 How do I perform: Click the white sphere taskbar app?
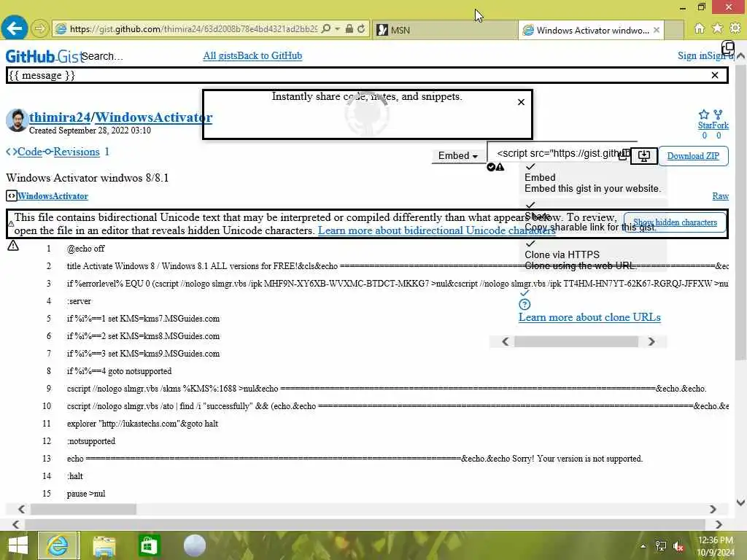pyautogui.click(x=194, y=545)
